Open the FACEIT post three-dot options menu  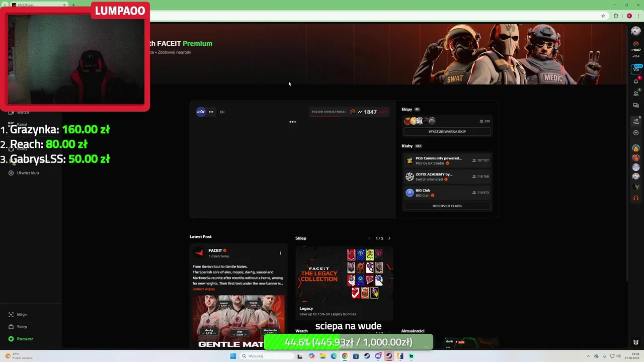pyautogui.click(x=280, y=253)
